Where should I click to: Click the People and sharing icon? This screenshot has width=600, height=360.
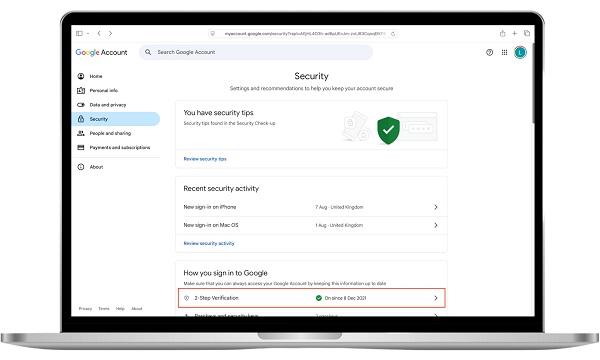click(81, 133)
